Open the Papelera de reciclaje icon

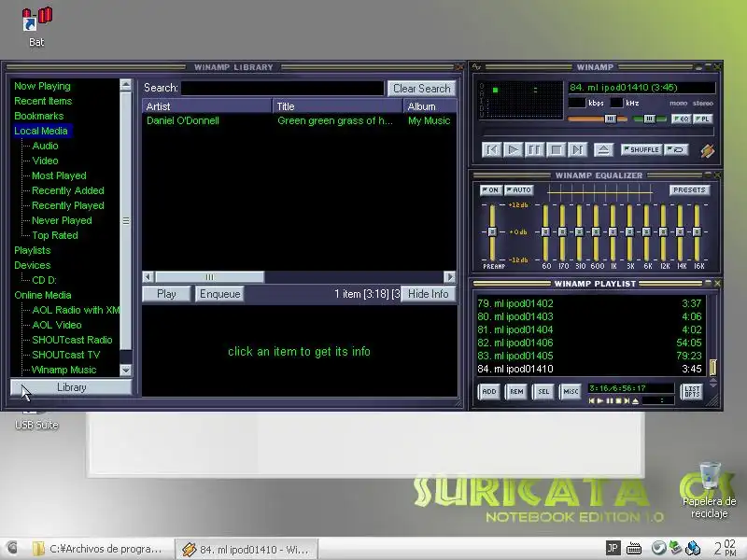pos(709,490)
